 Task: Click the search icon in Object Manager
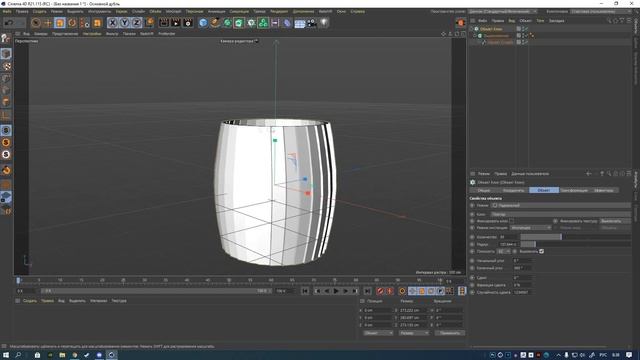(x=609, y=20)
